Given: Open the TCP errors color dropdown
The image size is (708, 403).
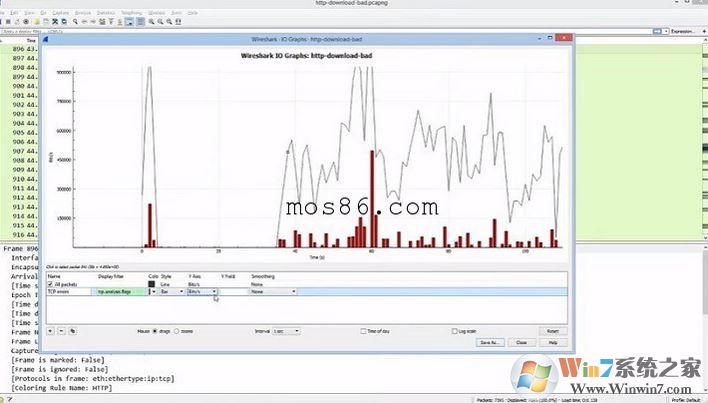Looking at the screenshot, I should tap(152, 292).
